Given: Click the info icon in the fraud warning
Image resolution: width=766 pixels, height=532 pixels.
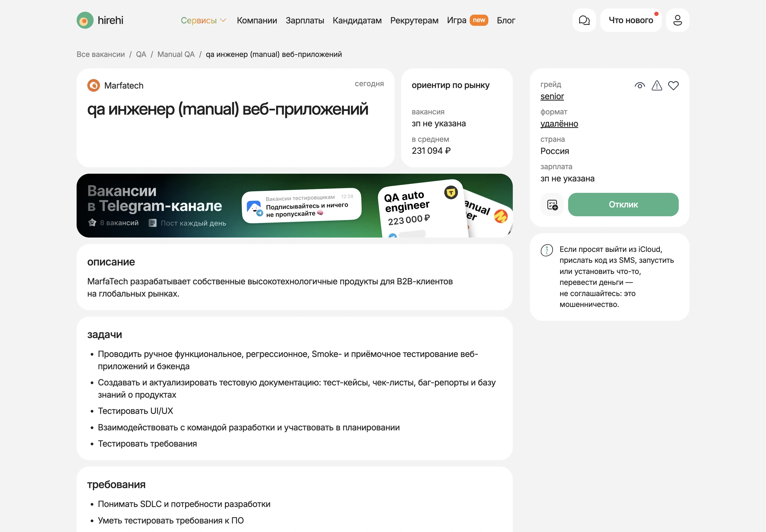Looking at the screenshot, I should 547,250.
